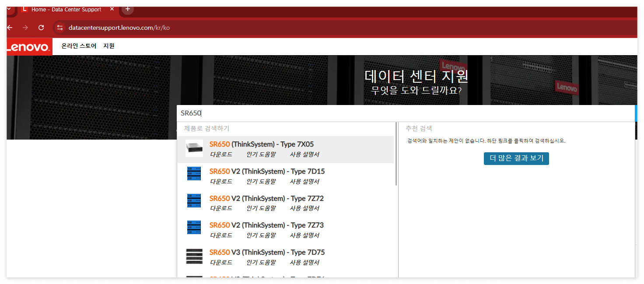Screen dimensions: 644x284
Task: Click the 무엇을 도와 드릴까요? text
Action: 416,91
